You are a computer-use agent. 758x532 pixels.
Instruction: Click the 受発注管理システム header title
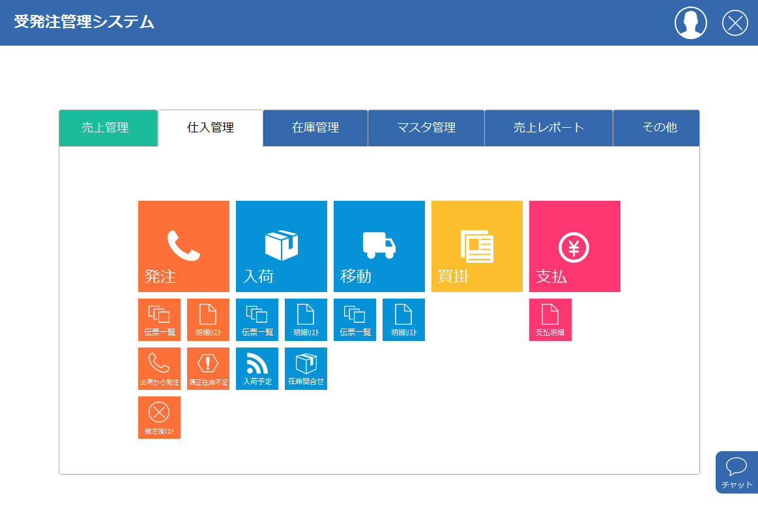(x=84, y=22)
